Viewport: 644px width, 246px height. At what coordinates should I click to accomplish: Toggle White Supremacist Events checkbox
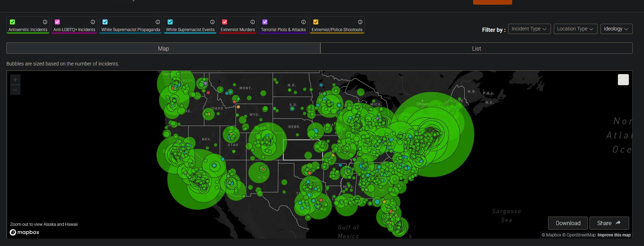click(x=170, y=22)
